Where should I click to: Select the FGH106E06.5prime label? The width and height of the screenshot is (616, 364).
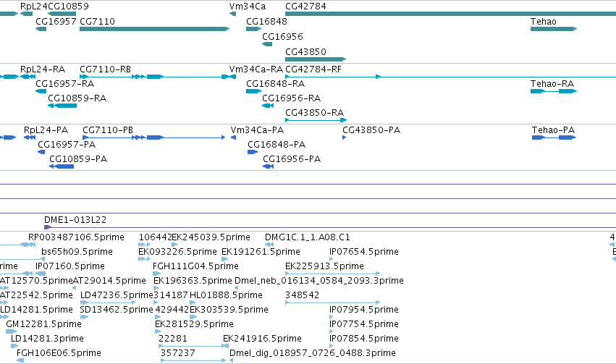[x=59, y=353]
